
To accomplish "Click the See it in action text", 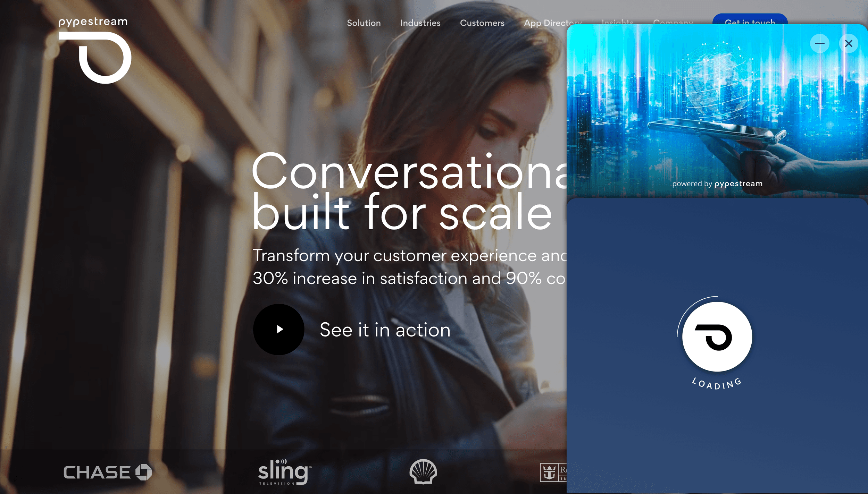I will [x=385, y=330].
